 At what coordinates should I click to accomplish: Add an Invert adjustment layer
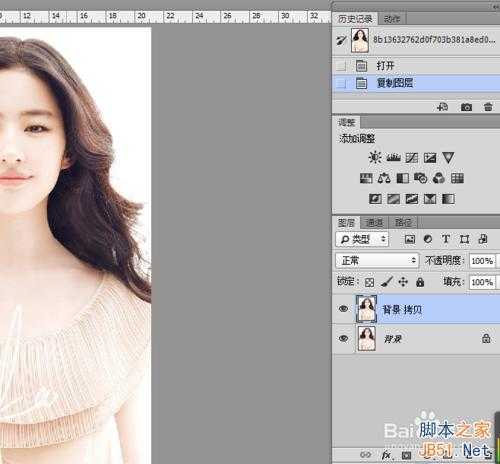coord(375,199)
